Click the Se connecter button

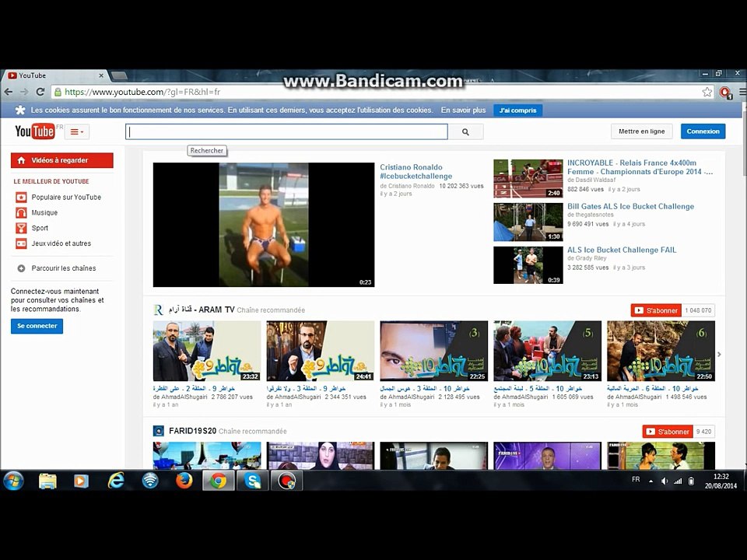(37, 326)
